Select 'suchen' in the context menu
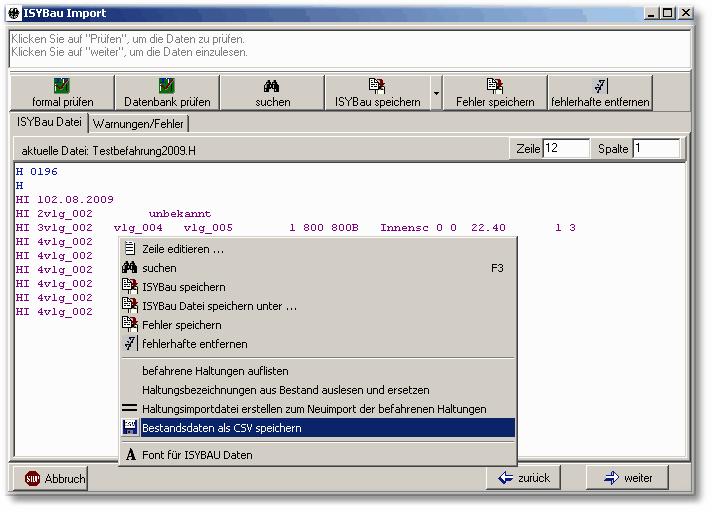This screenshot has height=512, width=712. (159, 268)
